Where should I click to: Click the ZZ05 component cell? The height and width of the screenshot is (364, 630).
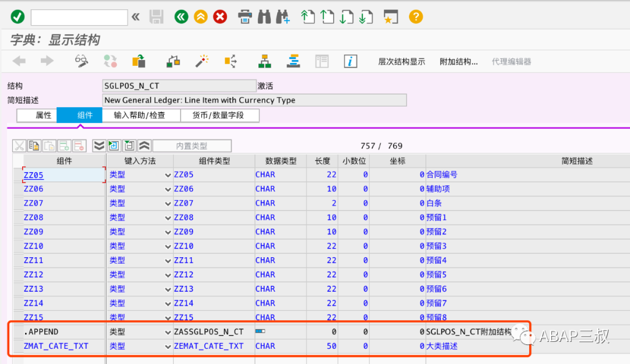click(x=64, y=175)
